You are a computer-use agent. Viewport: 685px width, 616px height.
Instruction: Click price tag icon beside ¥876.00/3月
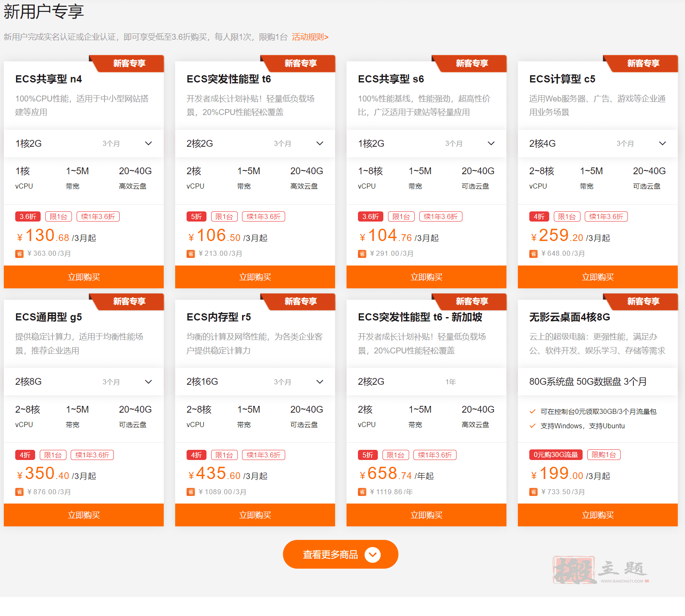pos(19,492)
